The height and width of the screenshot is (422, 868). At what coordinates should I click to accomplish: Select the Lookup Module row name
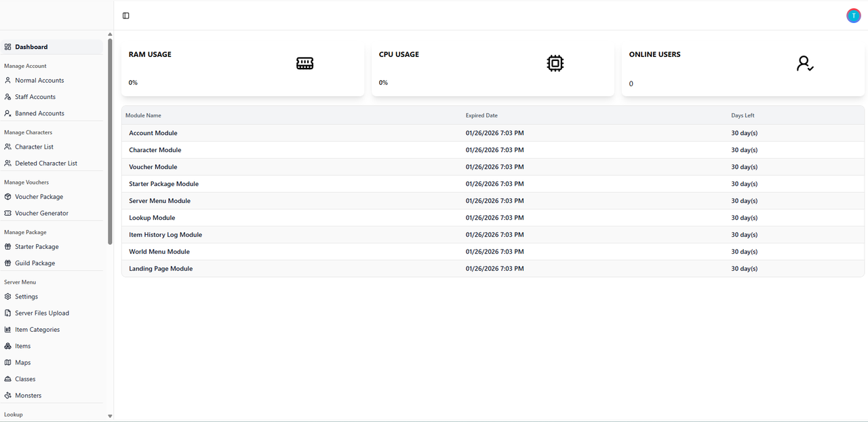pos(152,218)
